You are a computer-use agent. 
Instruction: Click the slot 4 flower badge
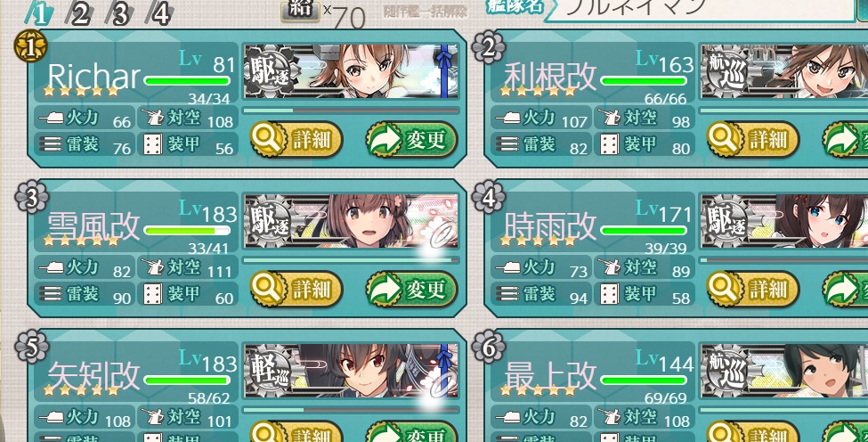tap(488, 196)
